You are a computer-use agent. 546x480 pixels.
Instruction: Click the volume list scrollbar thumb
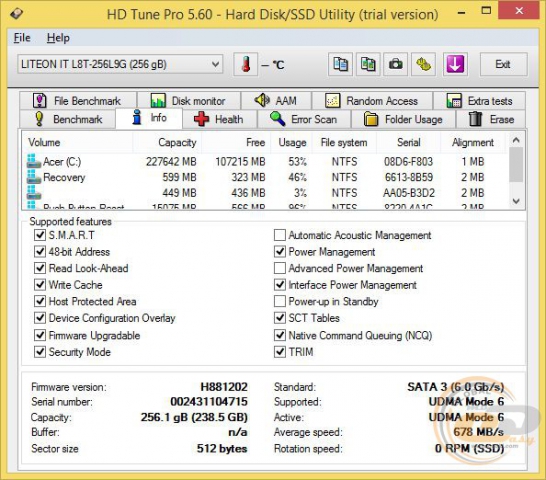point(516,164)
